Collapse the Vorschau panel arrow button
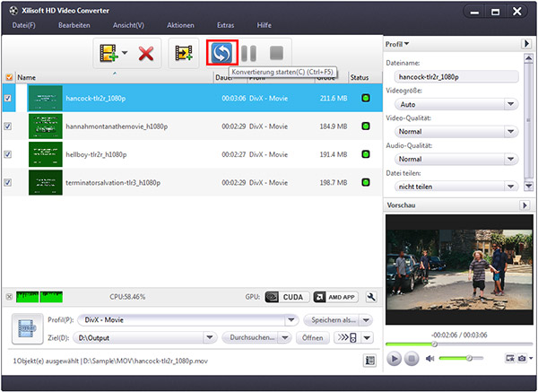This screenshot has width=538, height=392. coord(525,205)
